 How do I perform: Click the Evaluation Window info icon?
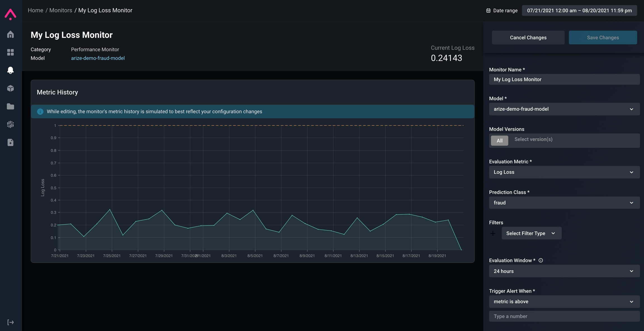pyautogui.click(x=541, y=260)
